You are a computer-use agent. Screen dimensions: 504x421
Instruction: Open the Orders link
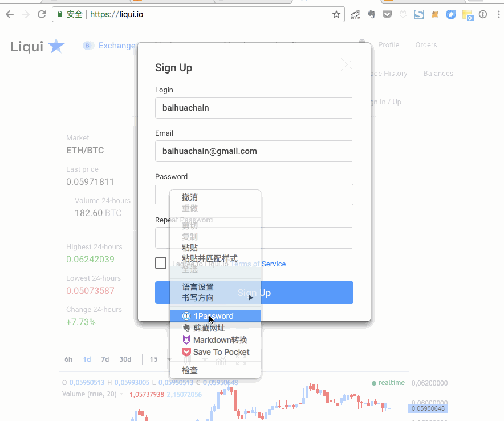(426, 45)
